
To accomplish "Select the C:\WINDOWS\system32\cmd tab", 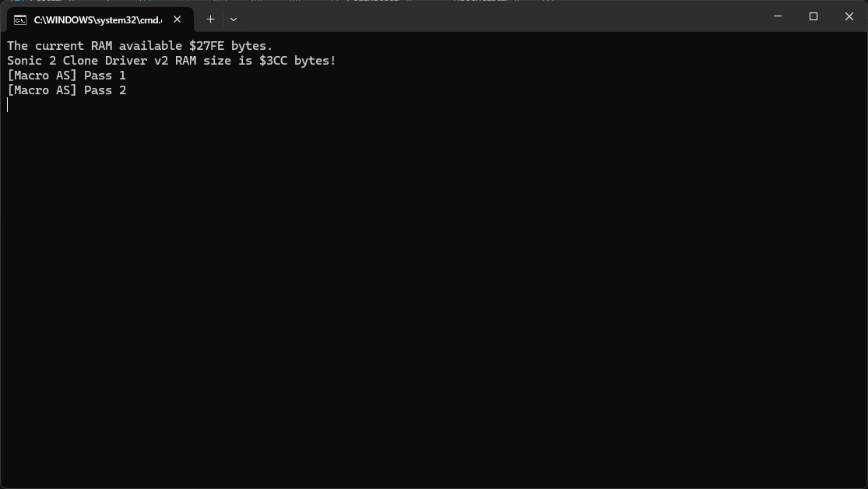I will click(x=98, y=20).
